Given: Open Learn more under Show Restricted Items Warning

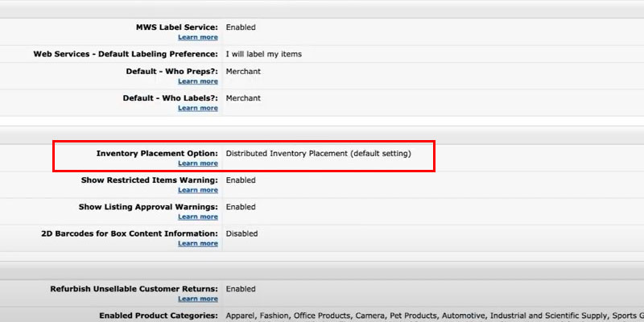Looking at the screenshot, I should click(197, 190).
